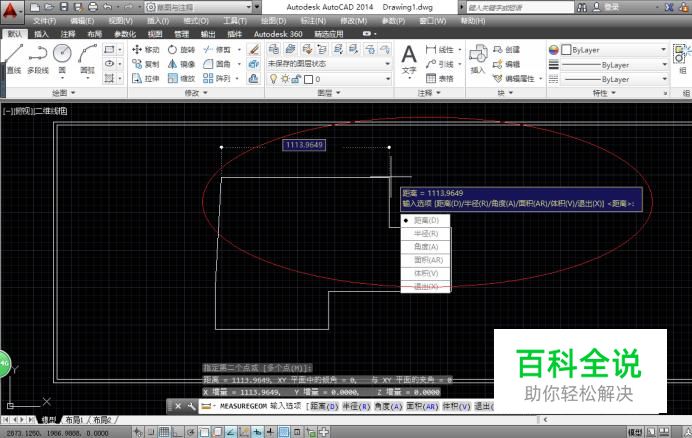
Task: Select the Circle (圆) tool
Action: tap(62, 59)
